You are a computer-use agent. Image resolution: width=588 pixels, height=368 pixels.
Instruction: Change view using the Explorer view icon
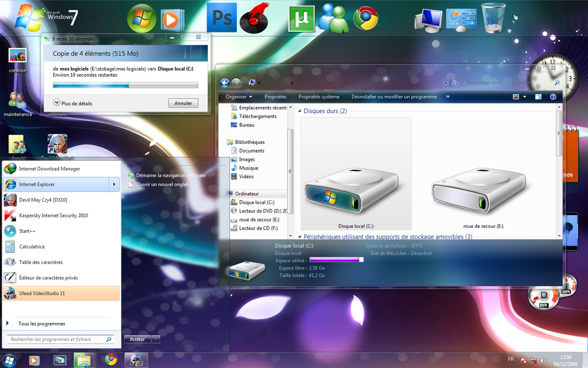click(x=516, y=97)
